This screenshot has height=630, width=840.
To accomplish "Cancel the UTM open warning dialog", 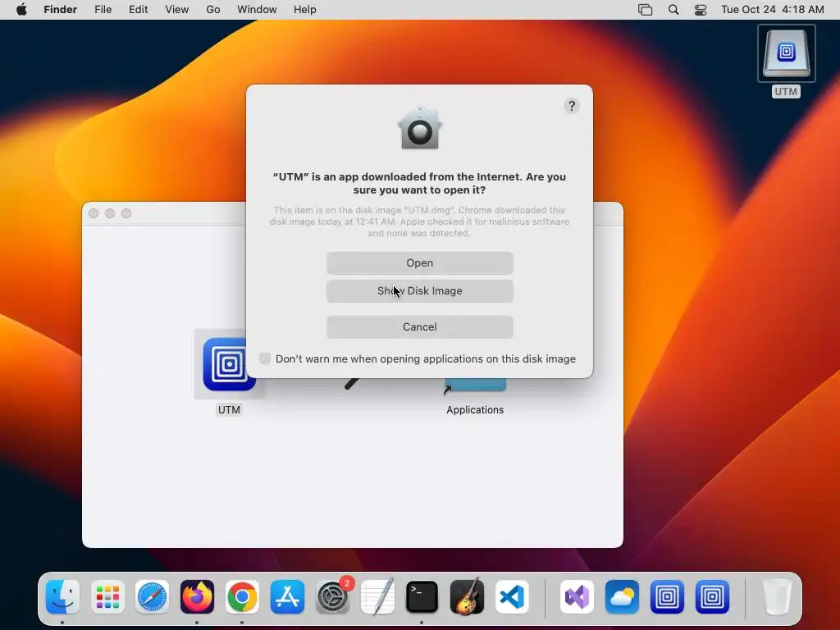I will pyautogui.click(x=419, y=326).
